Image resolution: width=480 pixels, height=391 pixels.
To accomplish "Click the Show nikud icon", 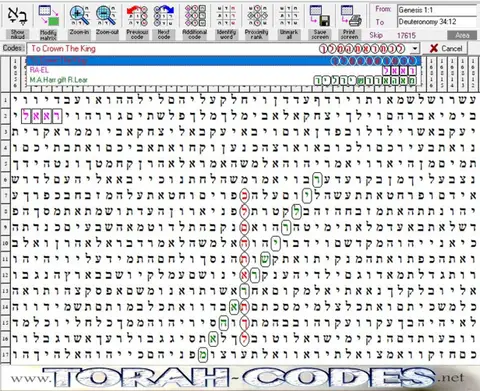I will click(x=17, y=15).
